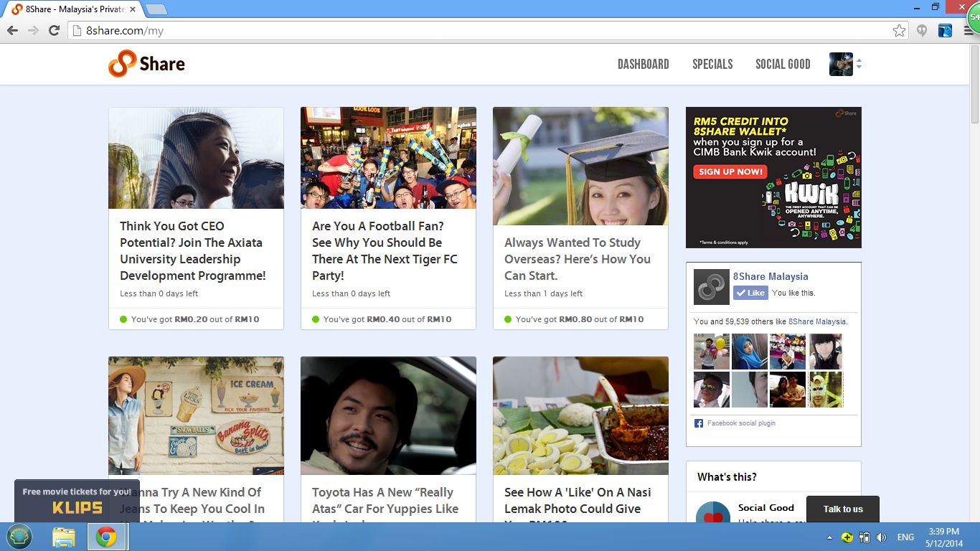Click the Toyota card photo of man in car
The width and height of the screenshot is (980, 551).
pos(388,416)
